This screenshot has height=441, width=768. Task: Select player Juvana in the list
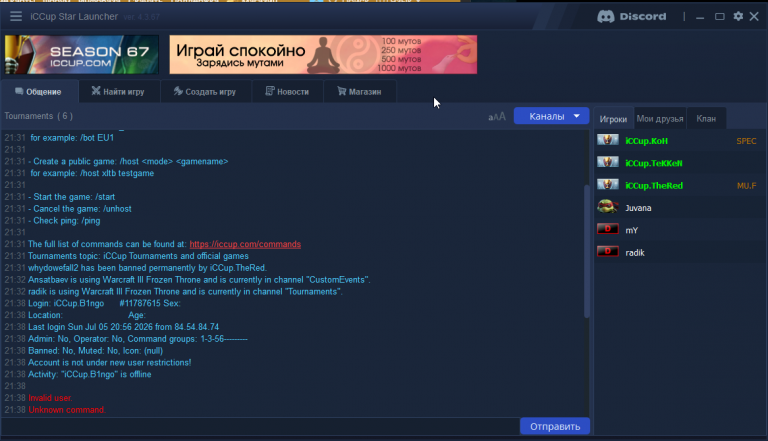click(680, 208)
